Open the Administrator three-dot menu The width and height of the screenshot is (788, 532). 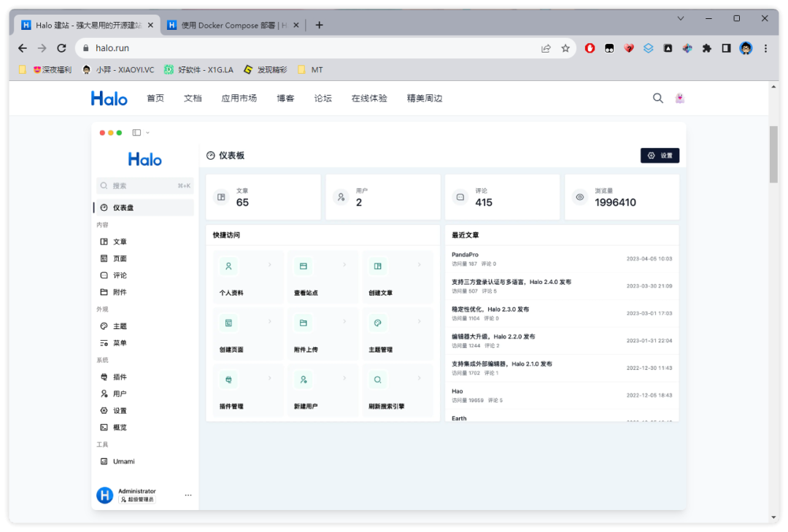[188, 496]
